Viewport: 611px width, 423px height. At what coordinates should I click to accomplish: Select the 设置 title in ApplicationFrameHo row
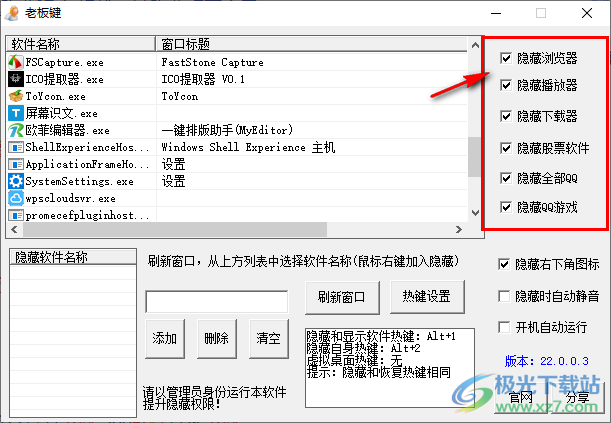173,164
